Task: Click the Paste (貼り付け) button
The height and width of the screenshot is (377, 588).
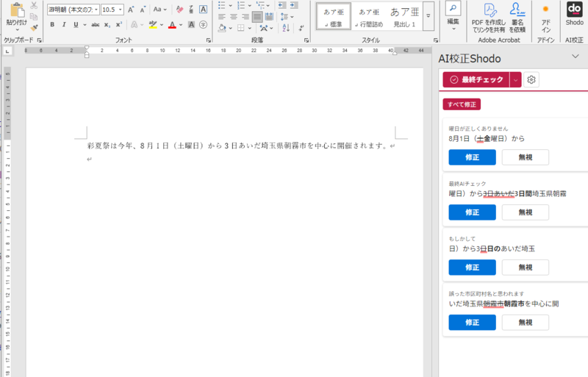Action: pyautogui.click(x=16, y=17)
